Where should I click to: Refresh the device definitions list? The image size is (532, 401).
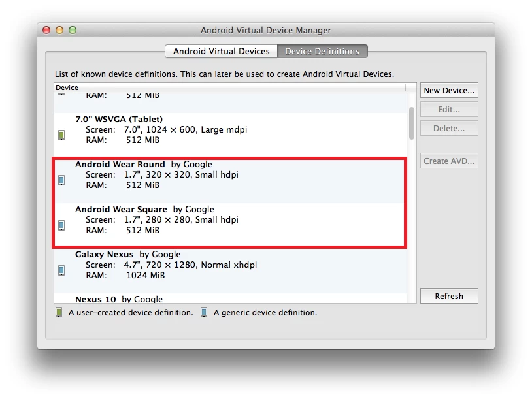449,297
